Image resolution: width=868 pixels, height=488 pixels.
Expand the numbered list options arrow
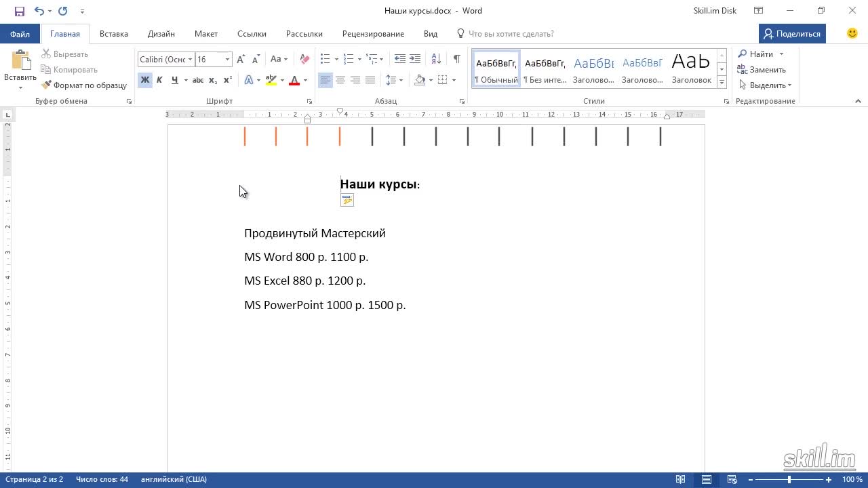359,60
